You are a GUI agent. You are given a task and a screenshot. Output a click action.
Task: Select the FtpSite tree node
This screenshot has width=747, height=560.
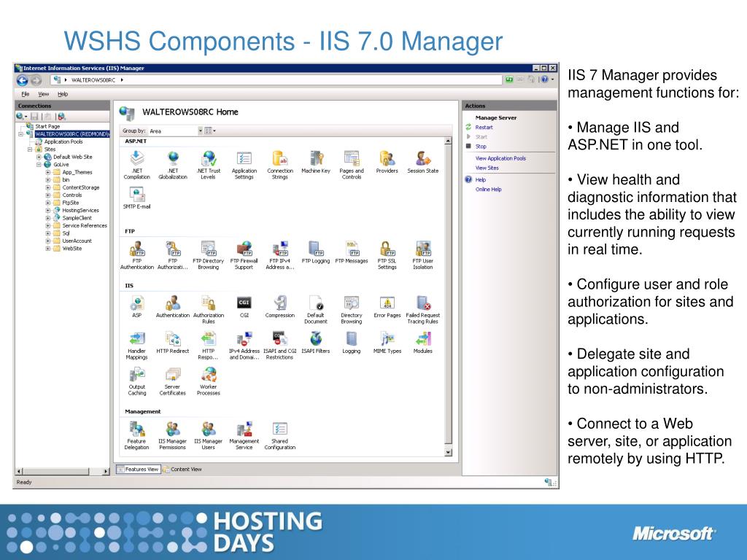71,203
